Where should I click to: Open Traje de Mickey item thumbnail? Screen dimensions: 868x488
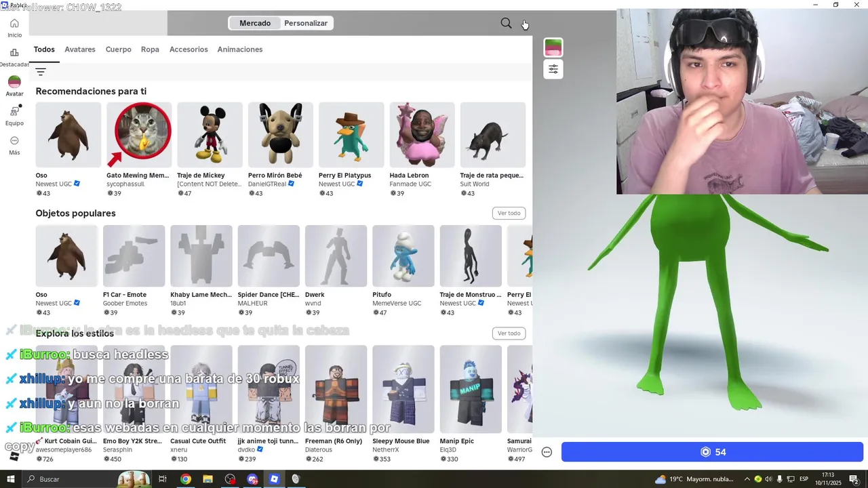coord(210,135)
